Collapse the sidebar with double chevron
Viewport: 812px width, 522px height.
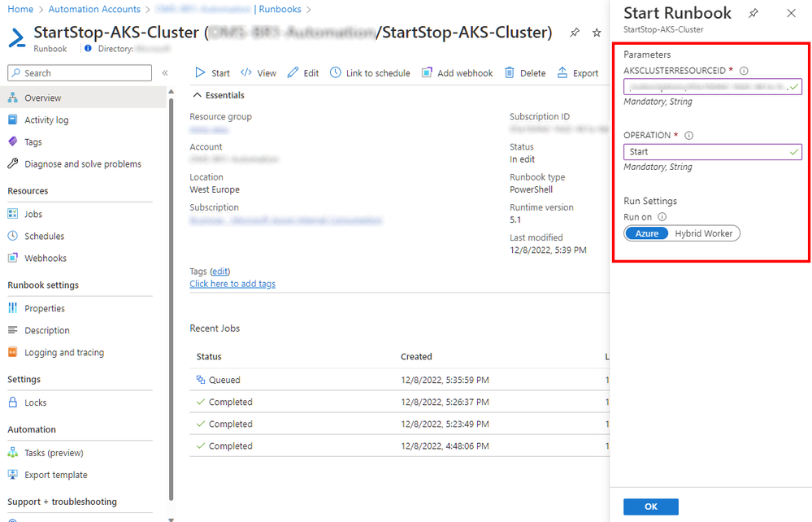pos(165,73)
